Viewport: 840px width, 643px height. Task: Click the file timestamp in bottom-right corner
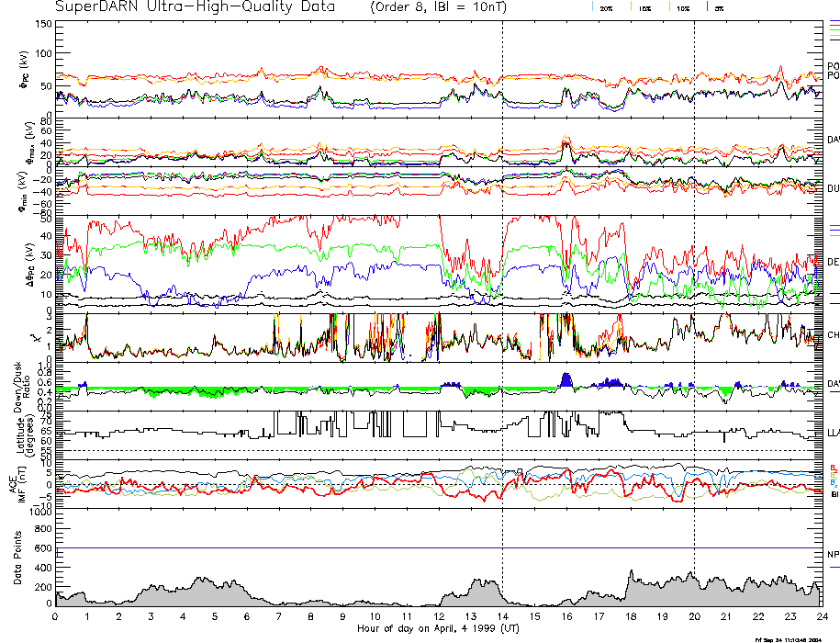(x=796, y=638)
